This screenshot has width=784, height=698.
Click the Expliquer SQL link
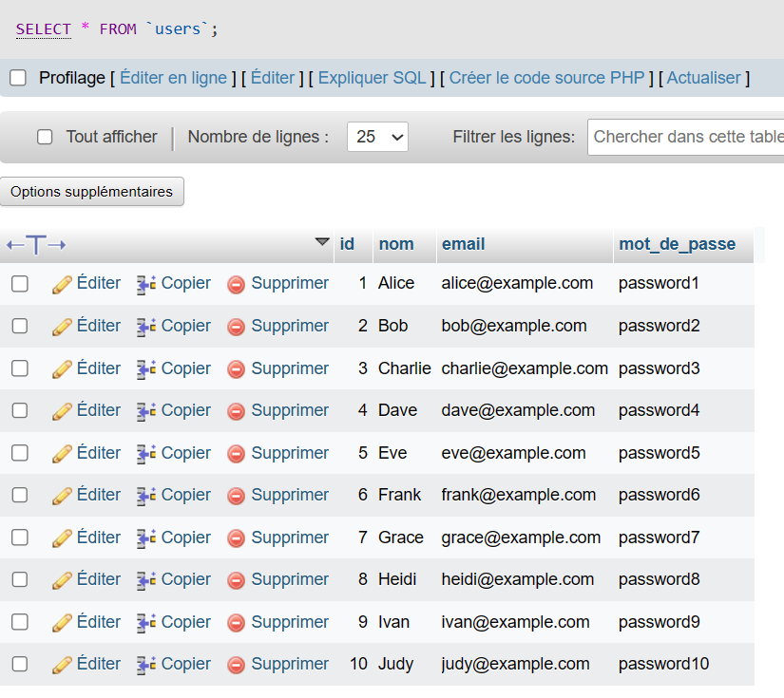[373, 78]
